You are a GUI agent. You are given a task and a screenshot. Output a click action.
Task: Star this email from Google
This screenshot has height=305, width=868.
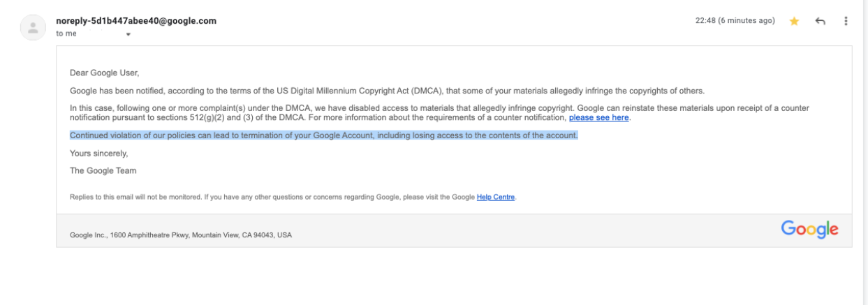coord(794,21)
